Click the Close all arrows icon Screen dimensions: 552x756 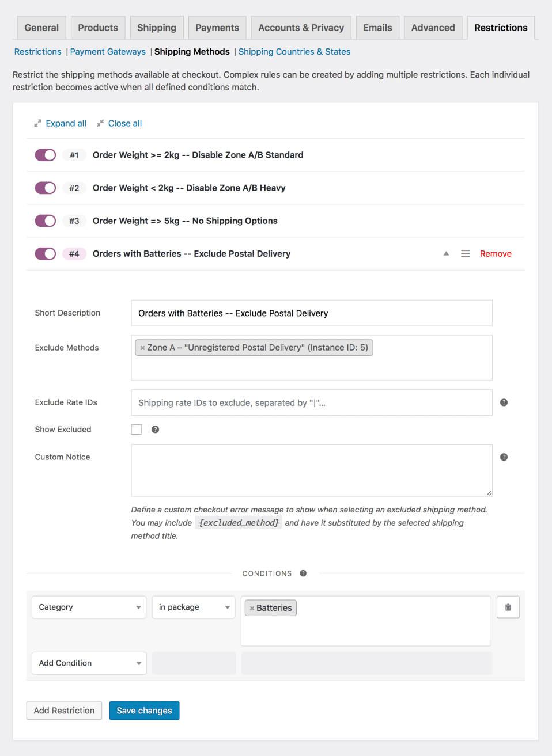pyautogui.click(x=100, y=123)
